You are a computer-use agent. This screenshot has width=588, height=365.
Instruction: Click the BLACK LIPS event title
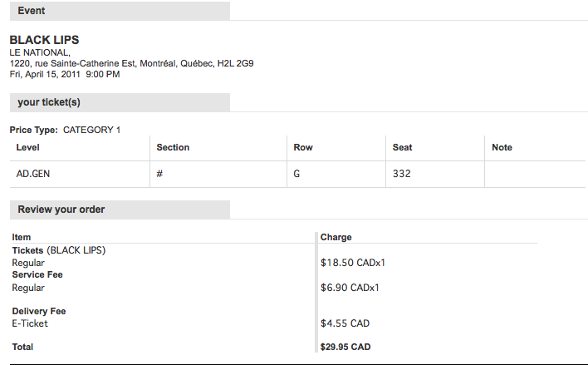tap(44, 40)
